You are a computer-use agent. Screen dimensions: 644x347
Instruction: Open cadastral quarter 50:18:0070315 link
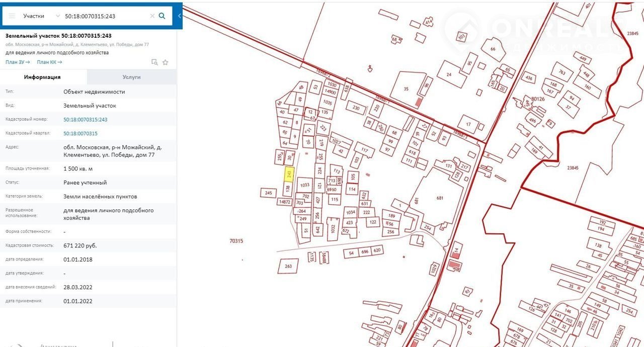(80, 134)
